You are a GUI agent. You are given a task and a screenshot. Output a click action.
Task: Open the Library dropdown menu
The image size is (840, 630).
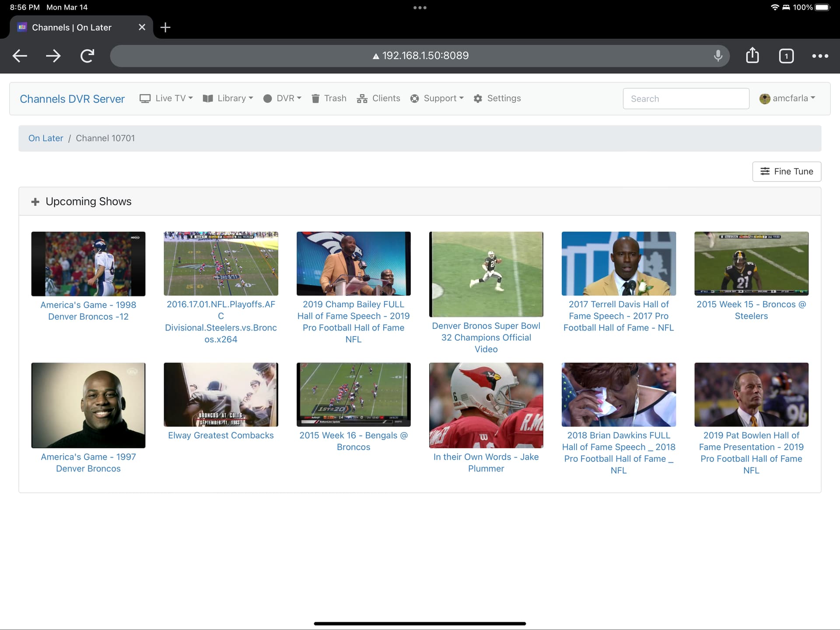coord(228,99)
